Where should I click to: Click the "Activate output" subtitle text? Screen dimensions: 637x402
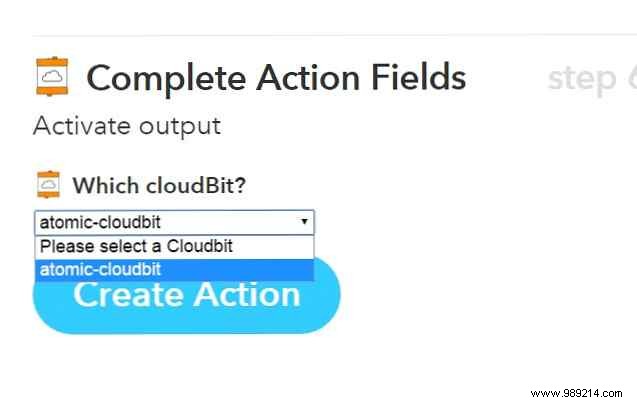tap(127, 127)
